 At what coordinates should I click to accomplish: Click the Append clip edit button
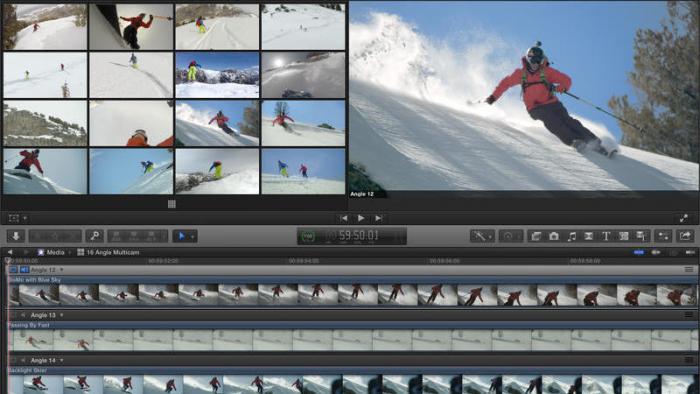[151, 236]
